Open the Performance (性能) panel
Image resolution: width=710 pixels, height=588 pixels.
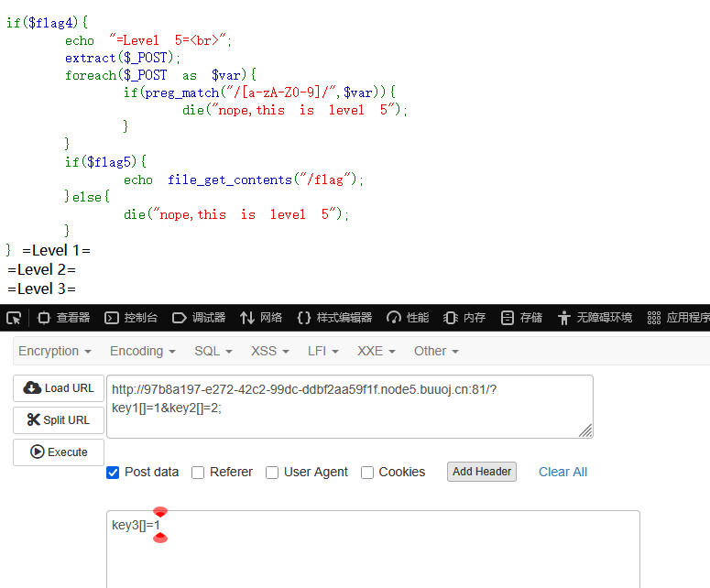click(408, 318)
